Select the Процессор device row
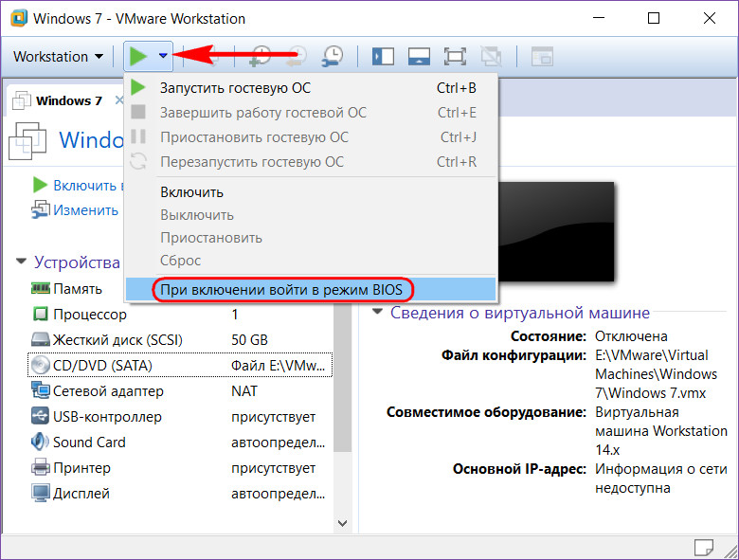The image size is (739, 560). click(179, 315)
